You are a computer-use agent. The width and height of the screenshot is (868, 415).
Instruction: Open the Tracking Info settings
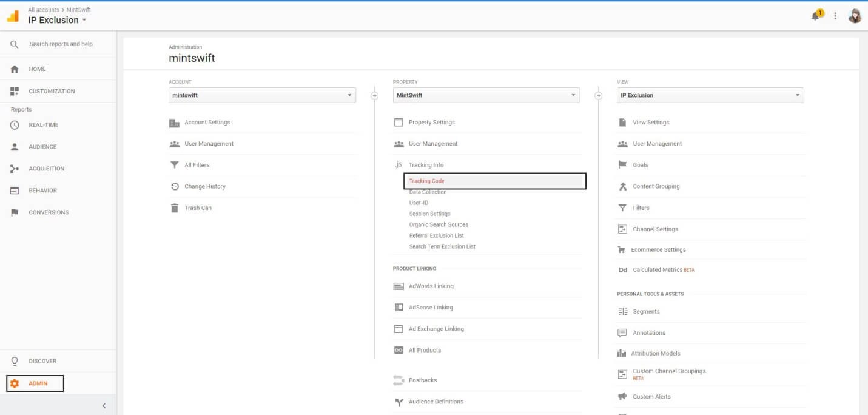(425, 164)
